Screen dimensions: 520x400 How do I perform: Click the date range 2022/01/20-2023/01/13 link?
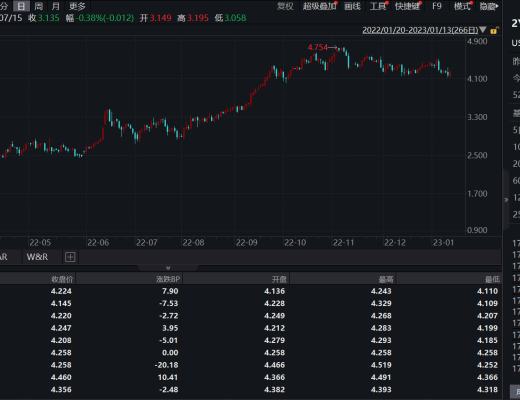420,30
